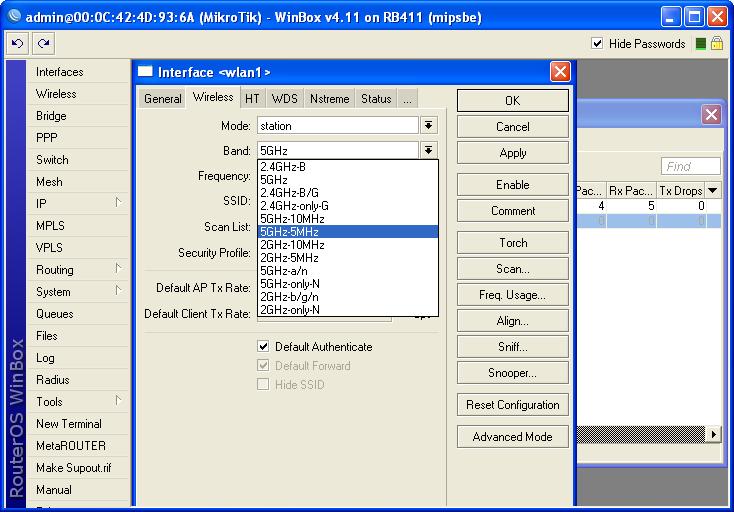The height and width of the screenshot is (512, 734).
Task: Switch to Advanced Mode
Action: [x=513, y=437]
